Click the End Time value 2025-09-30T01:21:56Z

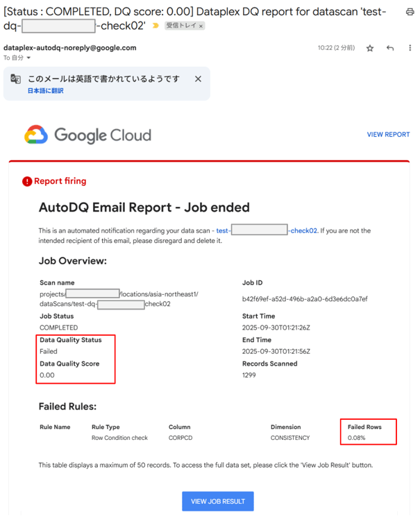[276, 351]
